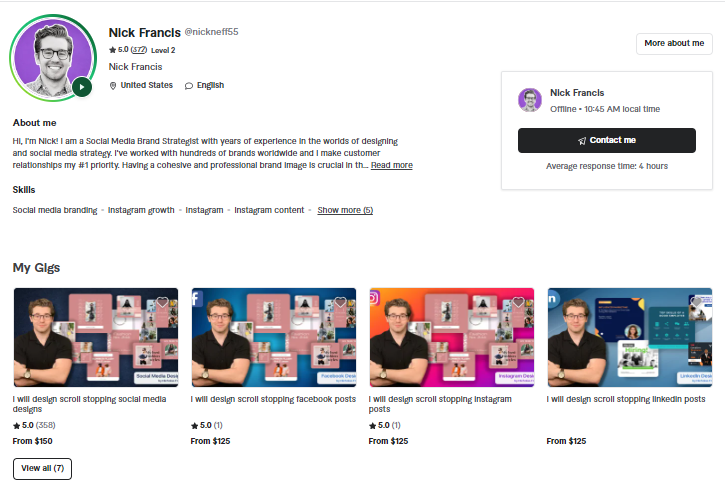
Task: Open the linkedin posts gig thumbnail
Action: [630, 337]
